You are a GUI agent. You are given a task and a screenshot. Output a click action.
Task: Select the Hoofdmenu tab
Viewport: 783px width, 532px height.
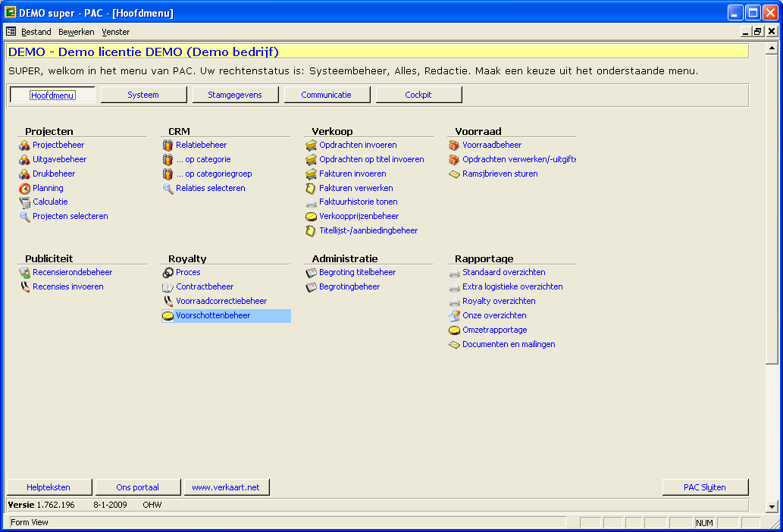coord(52,95)
